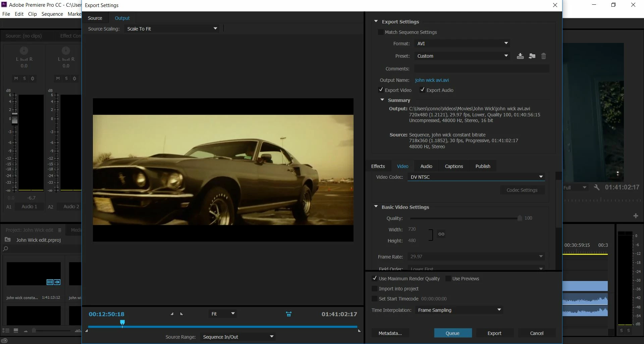
Task: Click the Audio 1 volume fader
Action: [14, 119]
